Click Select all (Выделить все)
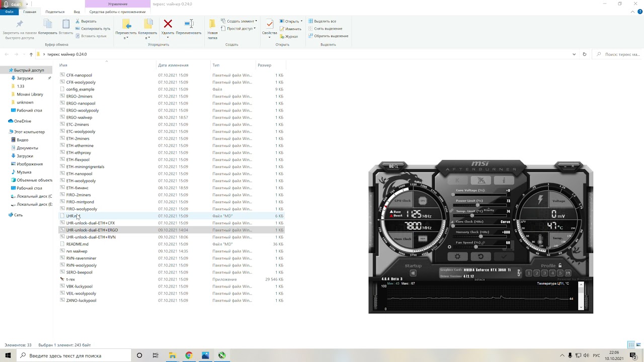The height and width of the screenshot is (362, 644). click(x=322, y=21)
